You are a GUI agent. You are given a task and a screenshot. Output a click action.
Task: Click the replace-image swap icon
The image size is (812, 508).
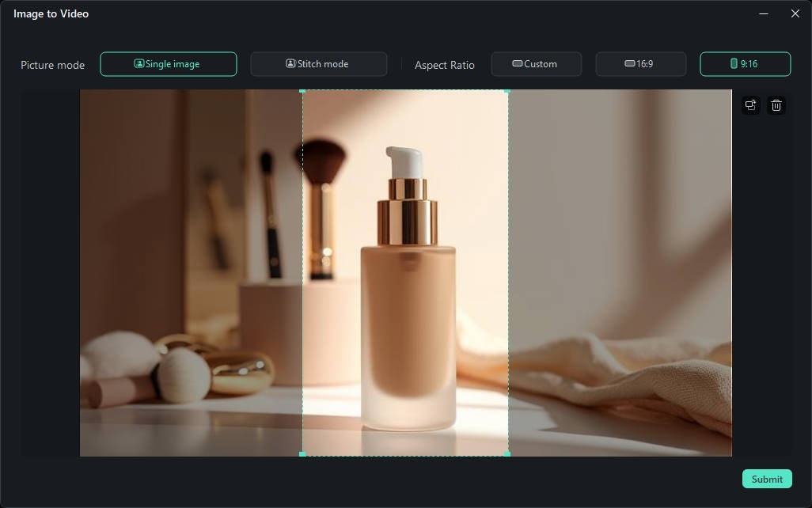click(750, 104)
